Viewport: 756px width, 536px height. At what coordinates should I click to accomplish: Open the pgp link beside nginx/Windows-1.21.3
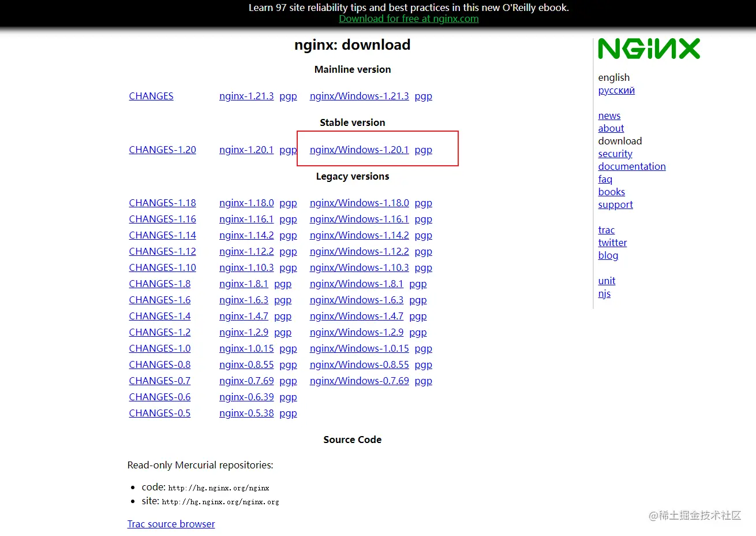423,96
